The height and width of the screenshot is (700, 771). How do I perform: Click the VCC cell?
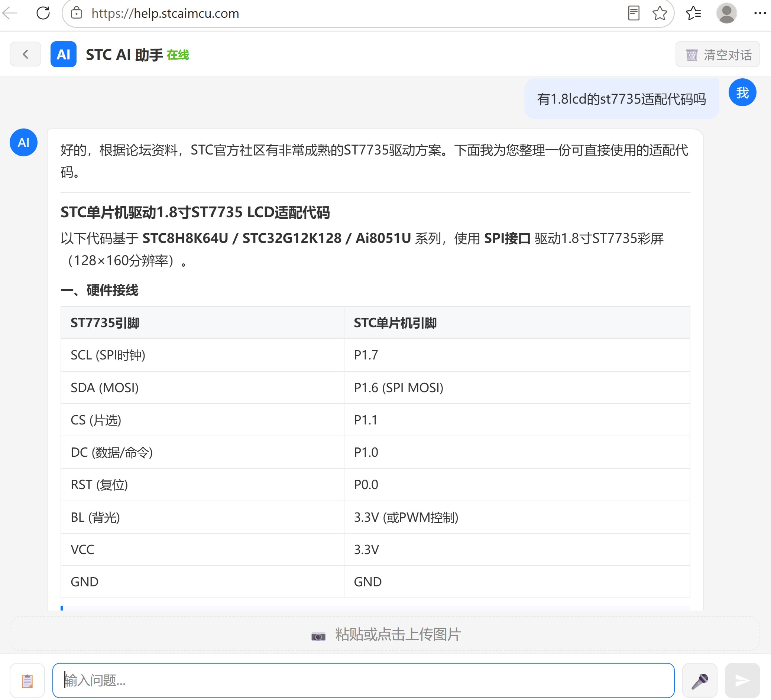click(x=202, y=549)
